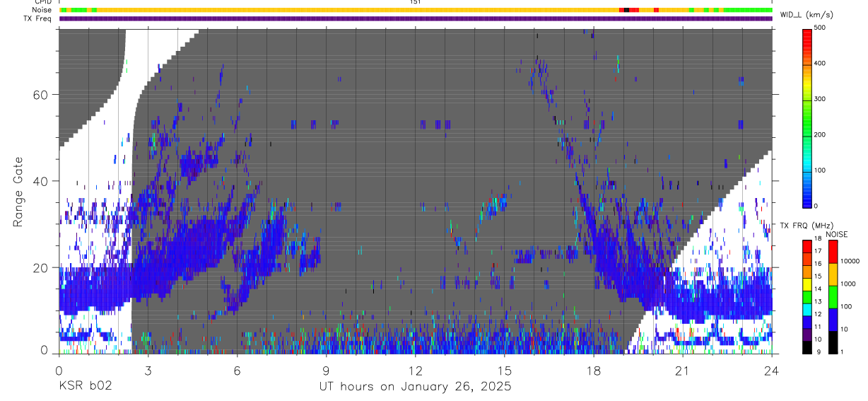This screenshot has width=868, height=401.
Task: Click the TX FRQ (MHz) color scale
Action: point(807,296)
